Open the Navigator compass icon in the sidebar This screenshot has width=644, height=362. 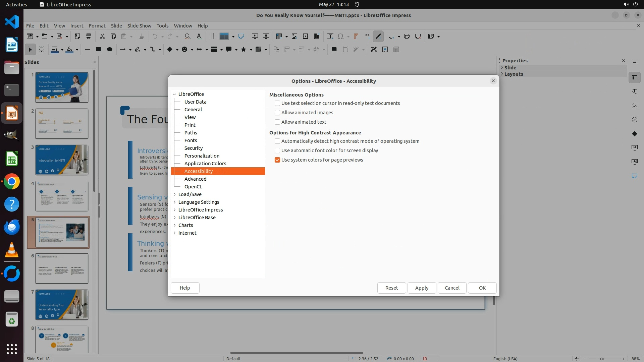634,120
